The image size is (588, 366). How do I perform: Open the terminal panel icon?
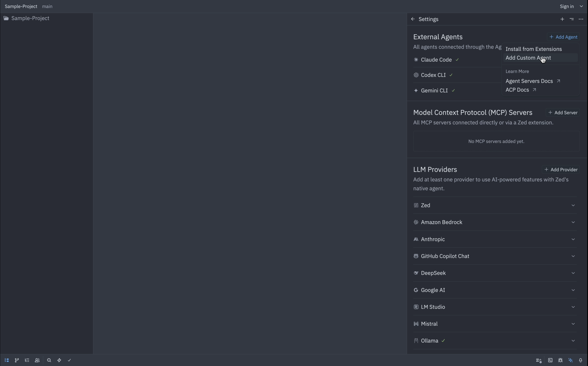[x=550, y=360]
